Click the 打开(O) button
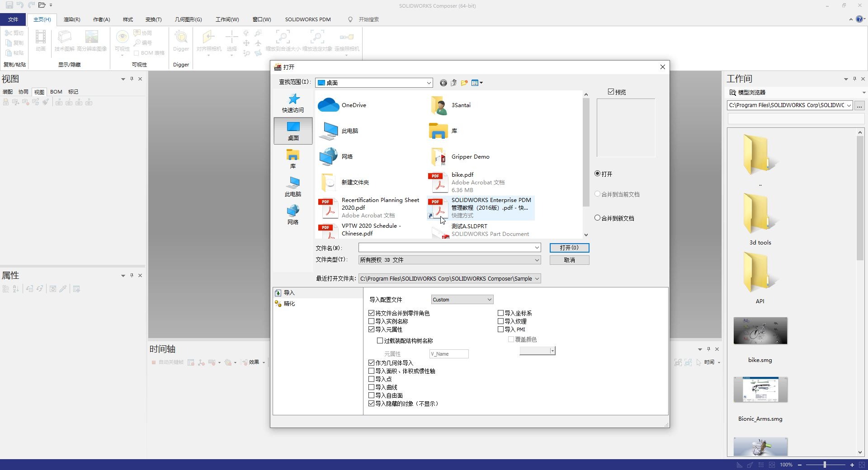The image size is (868, 470). [569, 248]
